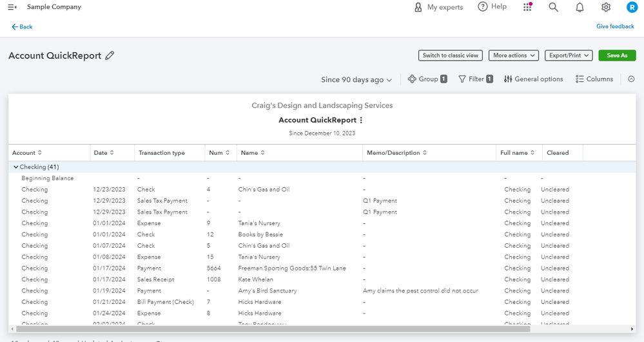Open the apps grid icon
The width and height of the screenshot is (644, 342).
pos(527,7)
